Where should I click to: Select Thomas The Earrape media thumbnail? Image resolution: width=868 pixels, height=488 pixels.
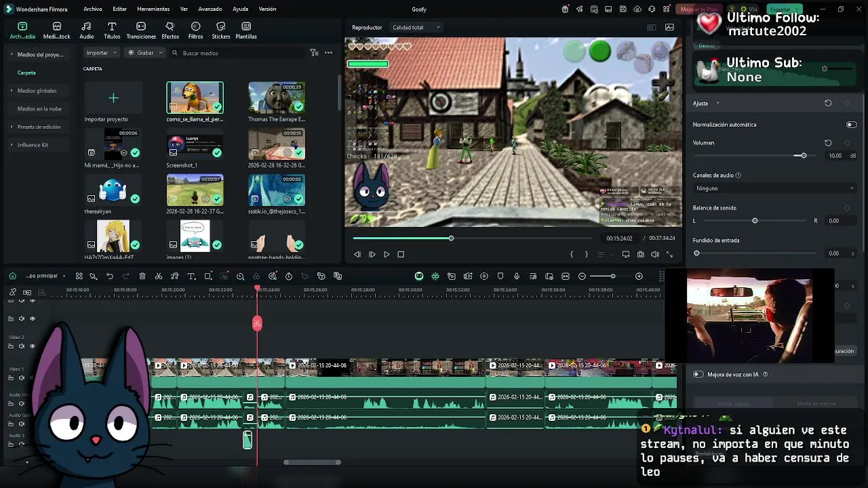(277, 98)
